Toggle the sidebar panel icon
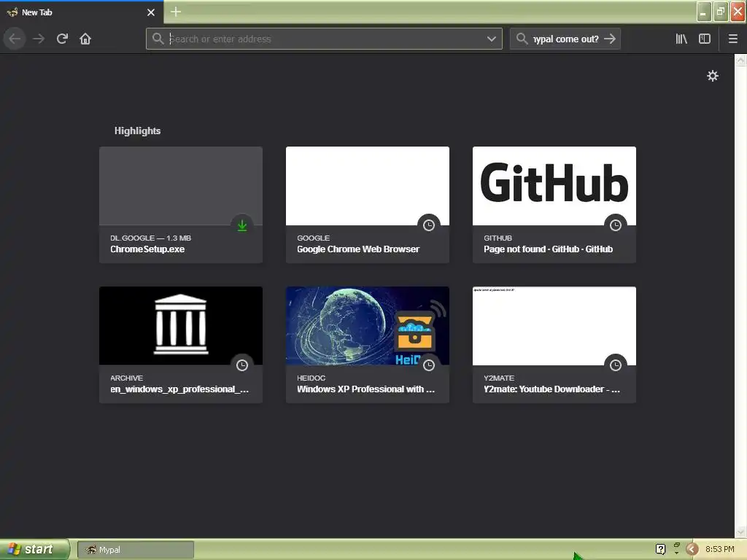Image resolution: width=747 pixels, height=560 pixels. 705,39
